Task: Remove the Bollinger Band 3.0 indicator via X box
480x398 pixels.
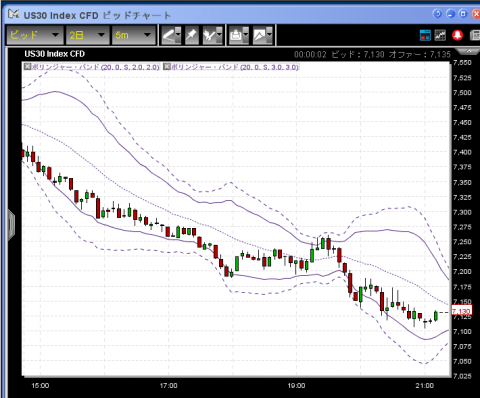Action: (167, 67)
